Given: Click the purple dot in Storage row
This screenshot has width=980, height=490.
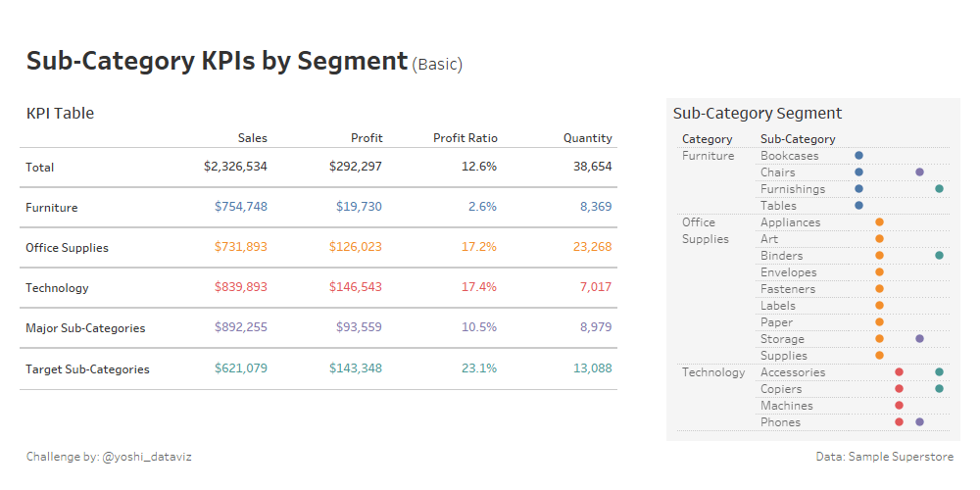Looking at the screenshot, I should coord(919,339).
